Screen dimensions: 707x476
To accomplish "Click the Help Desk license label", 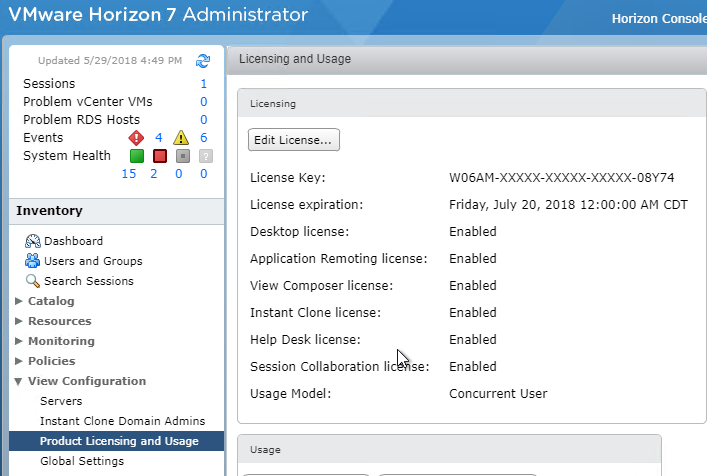I will coord(305,339).
